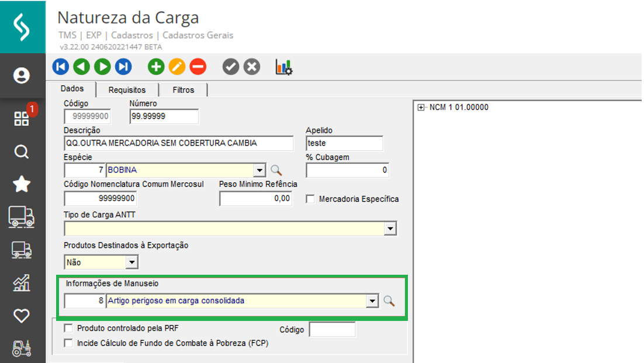Enable Produto controlado pela PRF
The height and width of the screenshot is (363, 644).
click(x=68, y=328)
